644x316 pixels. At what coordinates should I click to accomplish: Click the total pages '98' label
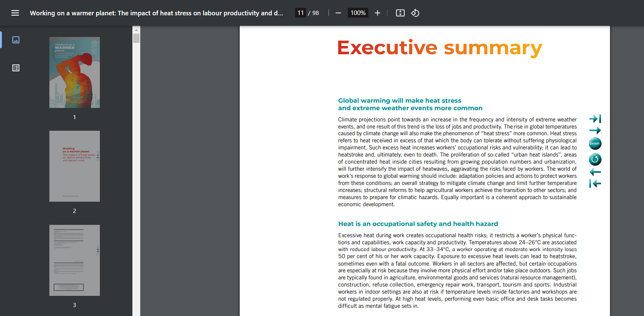tap(316, 13)
